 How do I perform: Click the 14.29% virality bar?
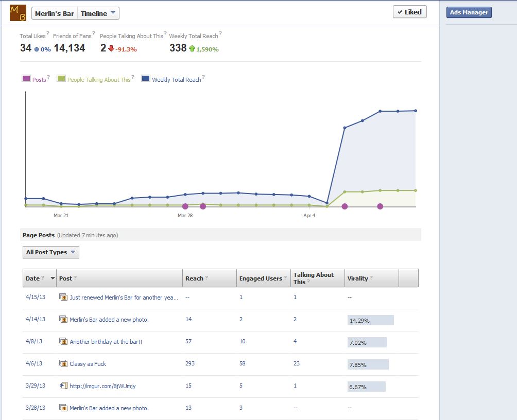tap(371, 320)
